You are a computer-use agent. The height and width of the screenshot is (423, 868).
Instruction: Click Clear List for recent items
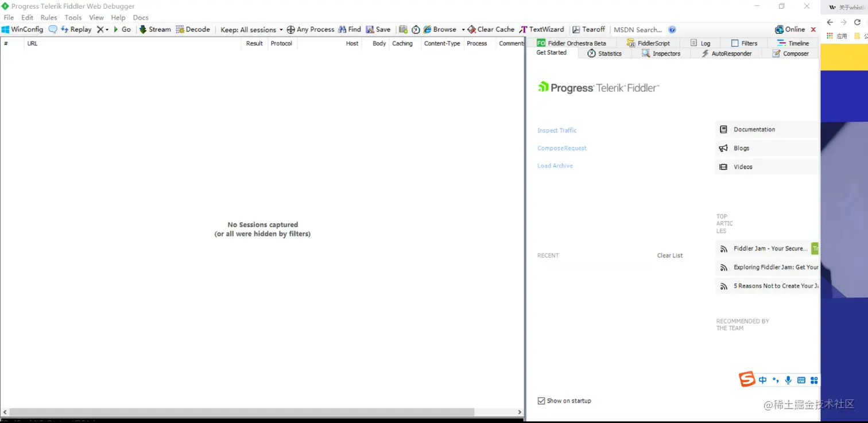point(670,255)
